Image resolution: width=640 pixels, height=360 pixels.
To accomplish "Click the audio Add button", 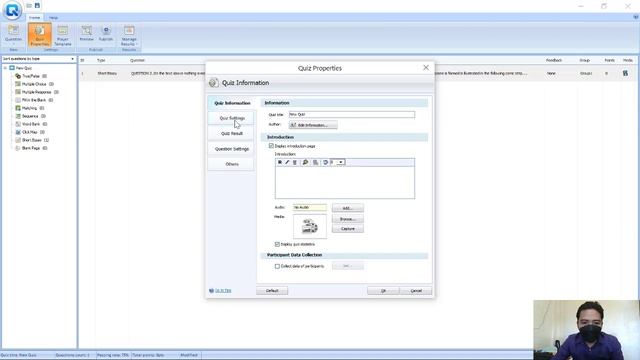I will coord(347,208).
